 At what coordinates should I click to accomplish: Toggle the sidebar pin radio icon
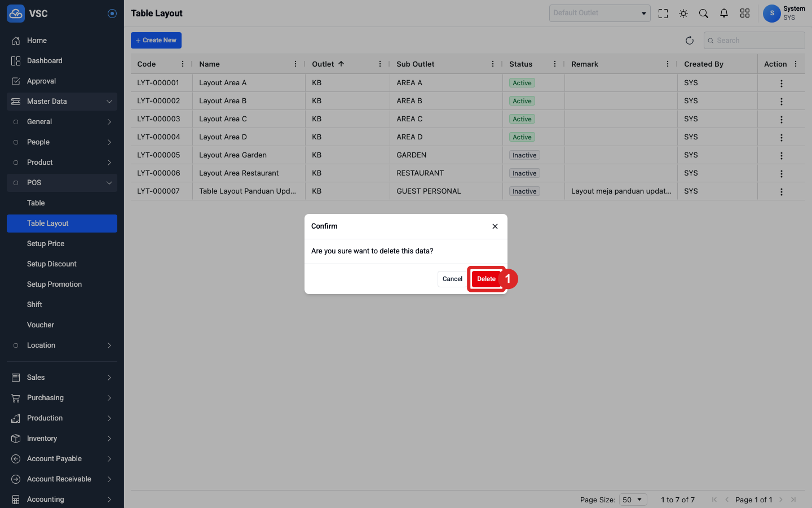(x=112, y=14)
